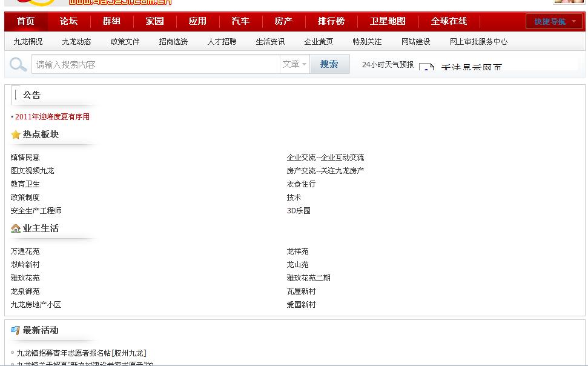Image resolution: width=588 pixels, height=366 pixels.
Task: Open 房产交流--关注九龙房产 board
Action: (325, 171)
